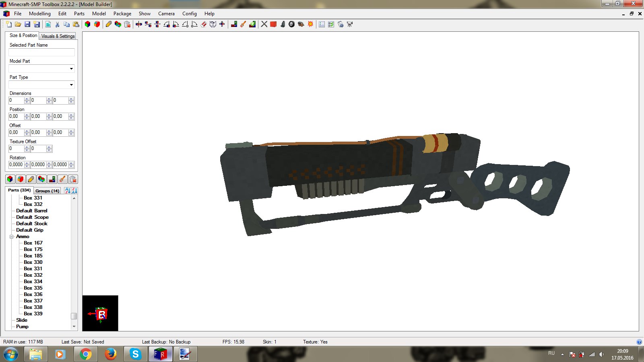
Task: Delete part using left panel trash icon
Action: pyautogui.click(x=73, y=179)
